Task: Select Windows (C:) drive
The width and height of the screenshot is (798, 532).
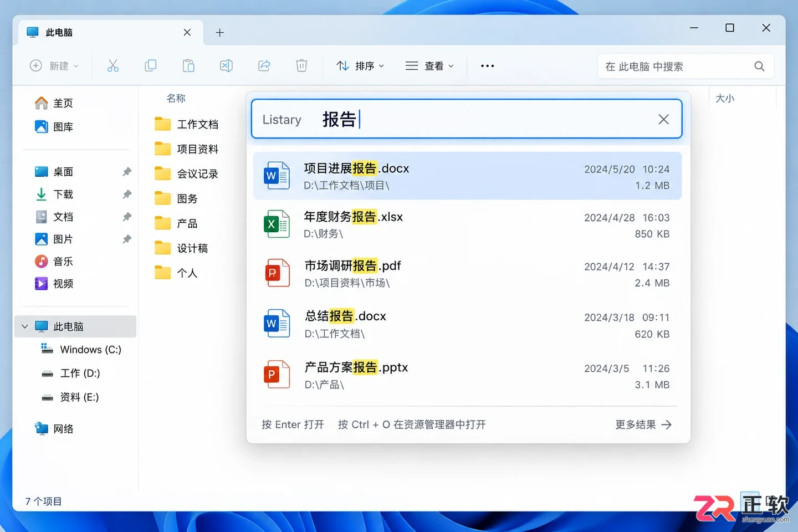Action: 81,350
